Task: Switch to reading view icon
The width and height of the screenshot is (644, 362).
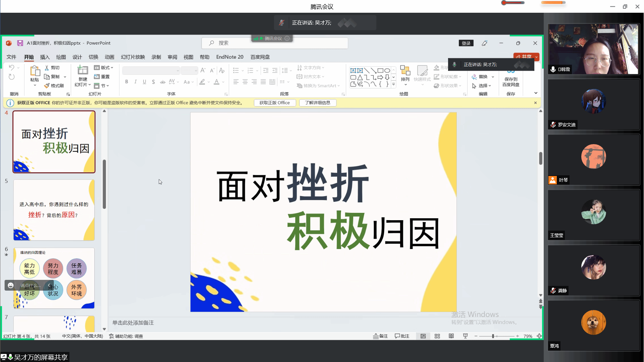Action: pos(451,336)
